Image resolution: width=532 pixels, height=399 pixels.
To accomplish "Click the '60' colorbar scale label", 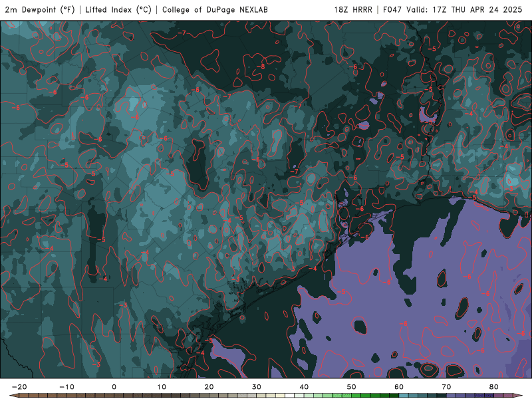I will pyautogui.click(x=399, y=387).
